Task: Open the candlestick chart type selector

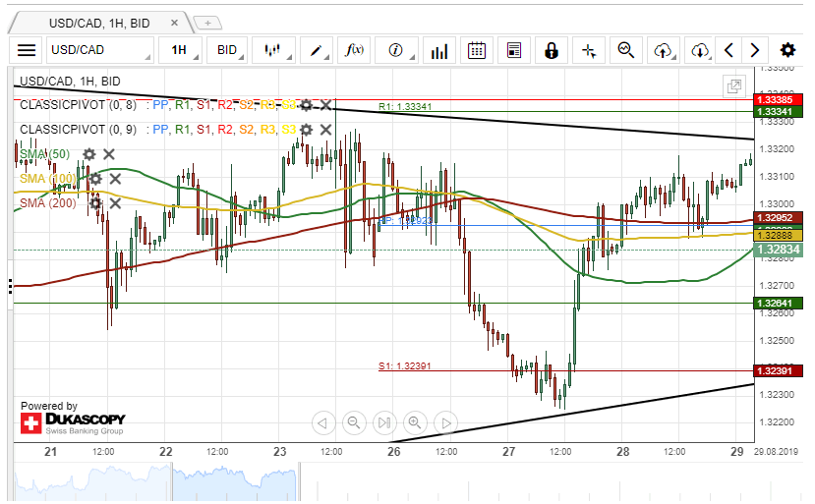Action: (x=273, y=50)
